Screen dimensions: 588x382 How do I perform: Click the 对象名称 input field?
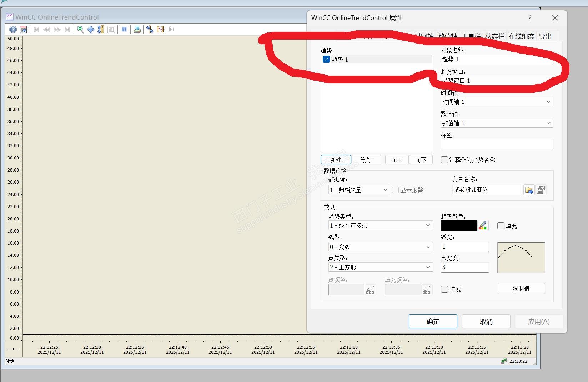pos(497,60)
